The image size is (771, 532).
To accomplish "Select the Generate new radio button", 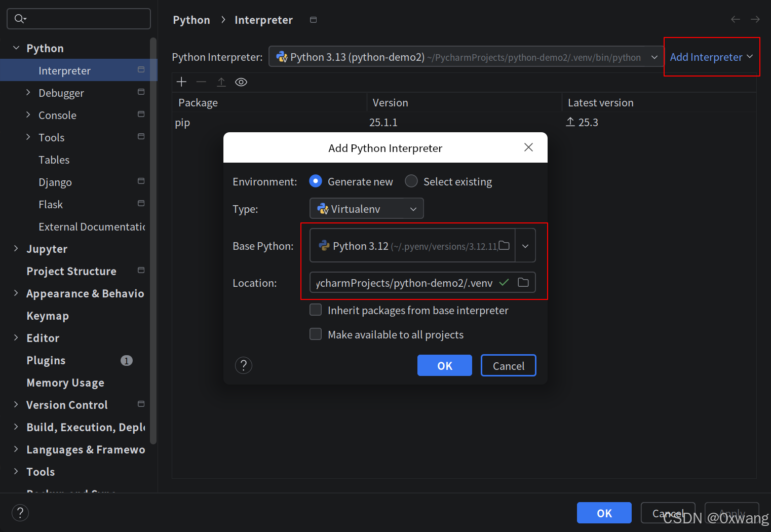I will click(x=316, y=181).
